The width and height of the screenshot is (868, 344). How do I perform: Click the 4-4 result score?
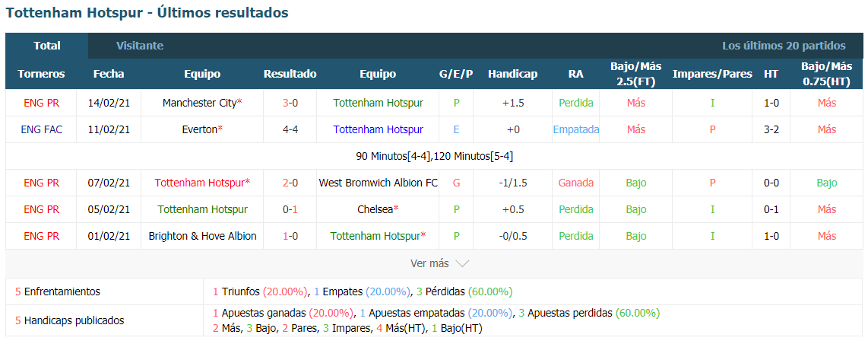(290, 129)
